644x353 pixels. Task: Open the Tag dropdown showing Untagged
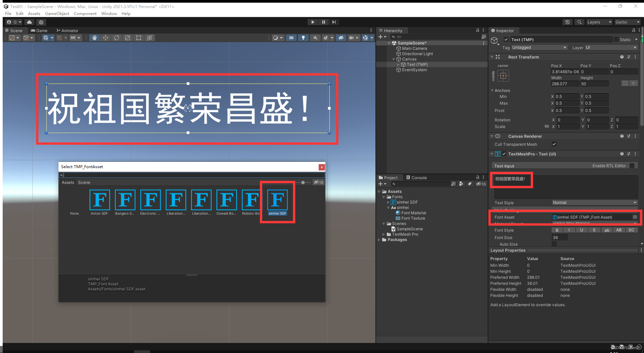click(539, 47)
